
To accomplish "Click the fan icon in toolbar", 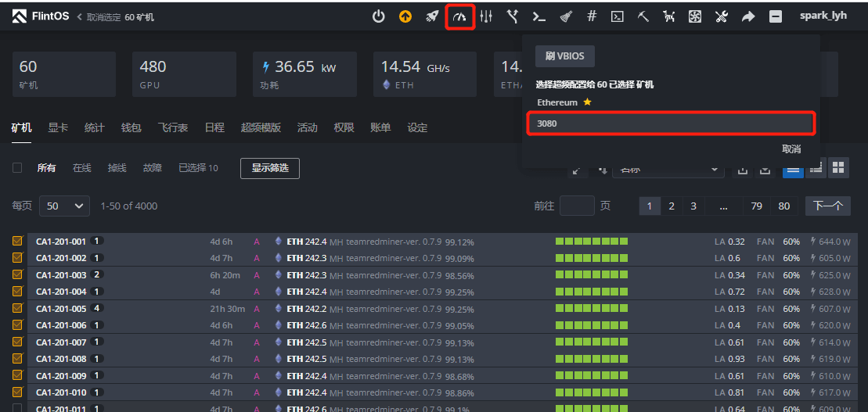I will click(x=695, y=16).
